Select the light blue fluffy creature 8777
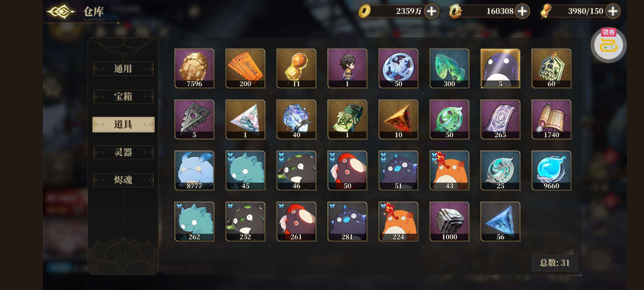The image size is (644, 290). [x=194, y=171]
